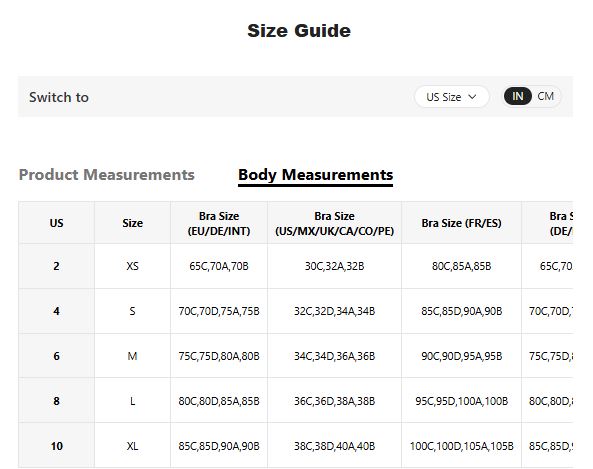593x469 pixels.
Task: Select the XS size row cell
Action: (x=132, y=266)
